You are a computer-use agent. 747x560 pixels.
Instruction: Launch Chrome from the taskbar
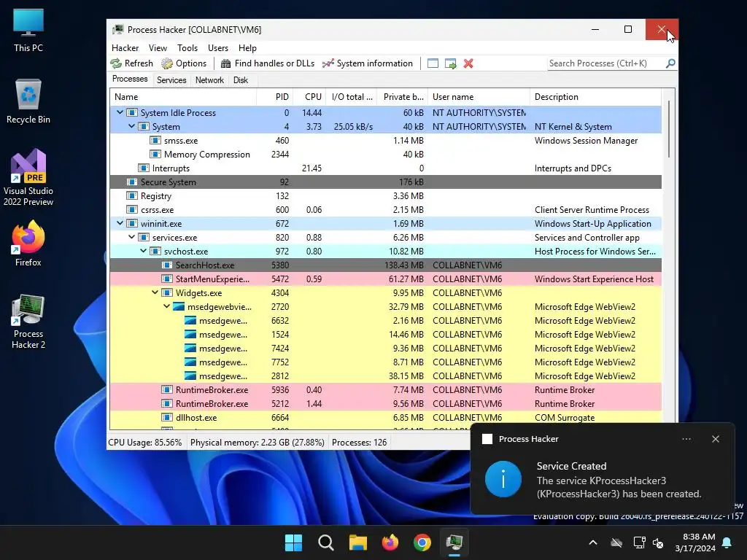coord(422,542)
